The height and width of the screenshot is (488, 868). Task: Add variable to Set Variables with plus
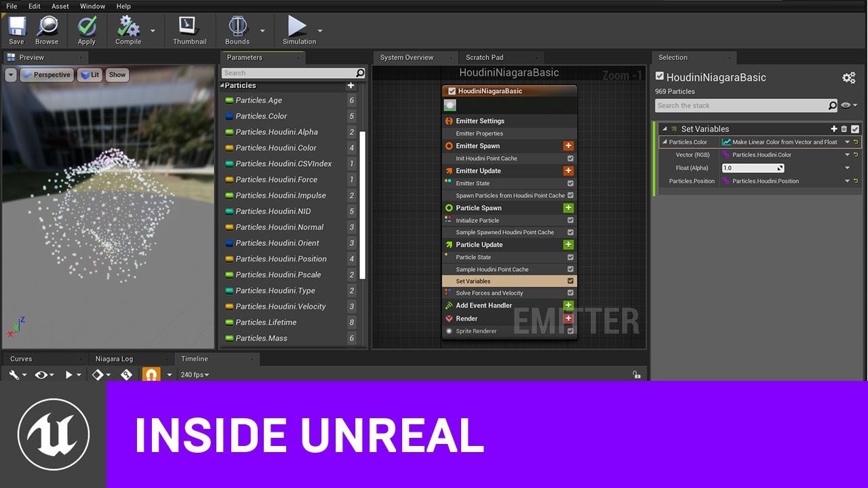point(834,129)
